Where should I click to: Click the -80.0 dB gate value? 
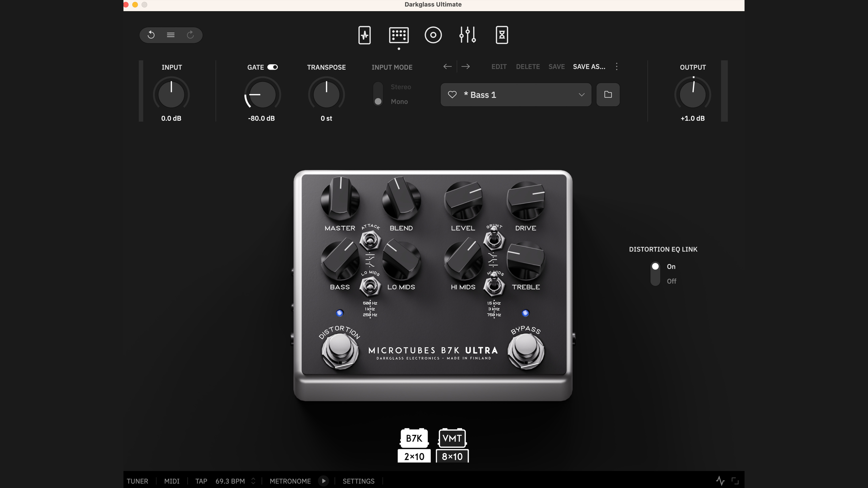point(261,118)
